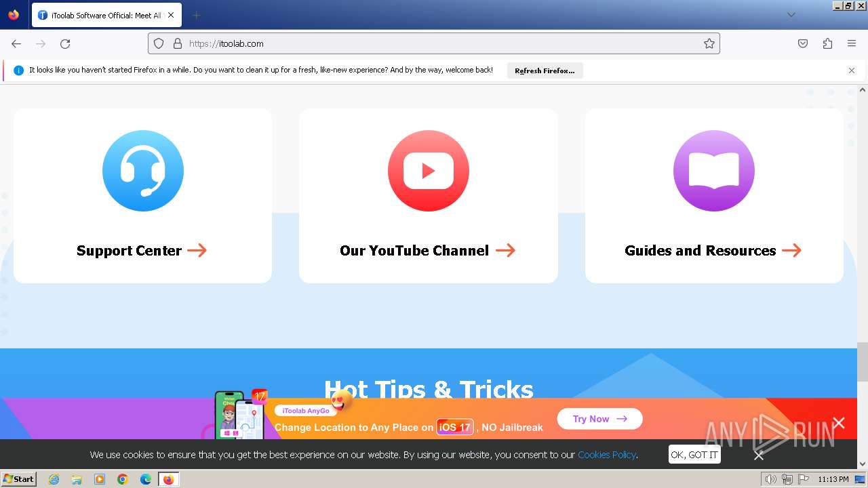
Task: Launch Microsoft Edge from the taskbar
Action: (x=146, y=479)
